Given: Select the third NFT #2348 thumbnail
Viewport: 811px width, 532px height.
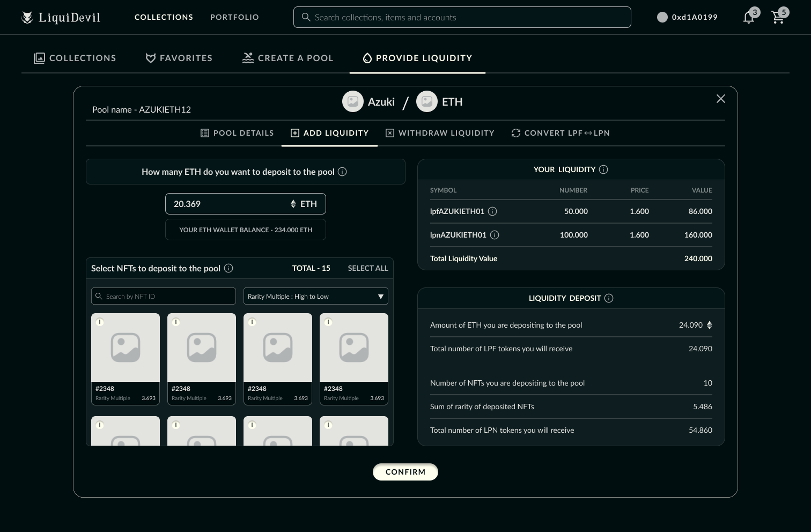Looking at the screenshot, I should [278, 348].
